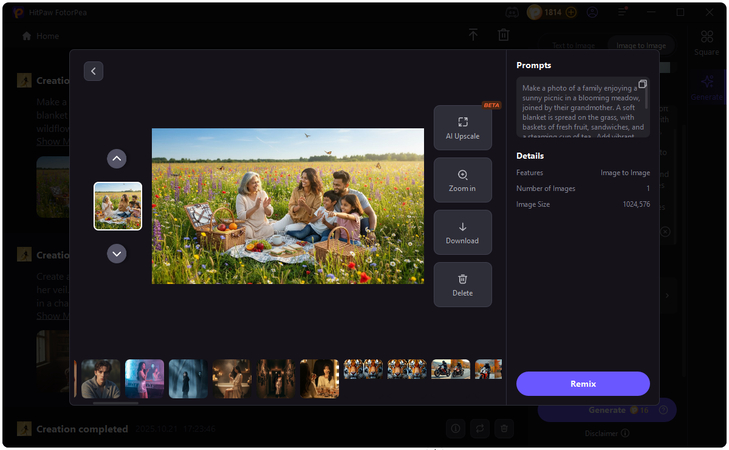Click the upload arrow icon in the top bar
The width and height of the screenshot is (729, 450).
pyautogui.click(x=473, y=34)
